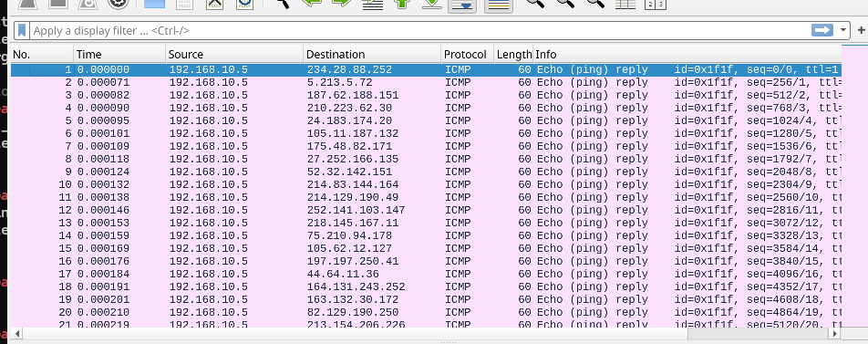Sort by the Time column header

tap(119, 54)
